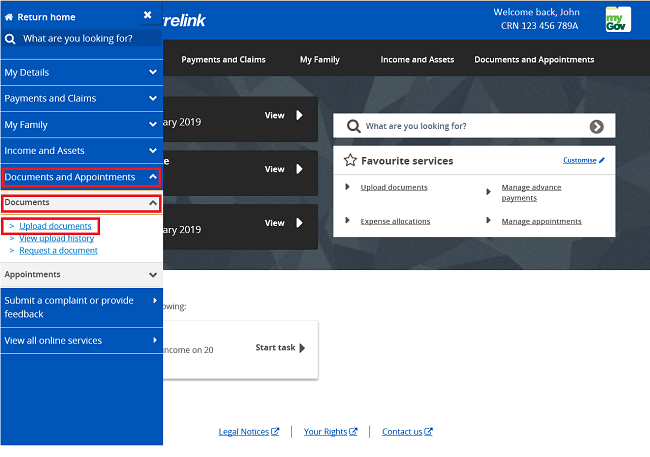Screen dimensions: 650x457
Task: Open Submit a complaint or provide feedback
Action: click(x=82, y=307)
